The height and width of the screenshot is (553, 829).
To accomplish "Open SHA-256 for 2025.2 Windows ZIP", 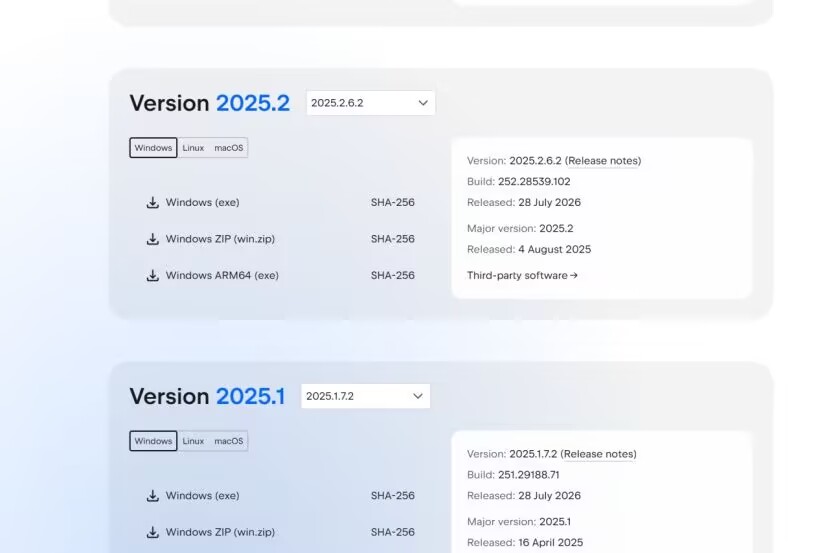I will pos(393,239).
